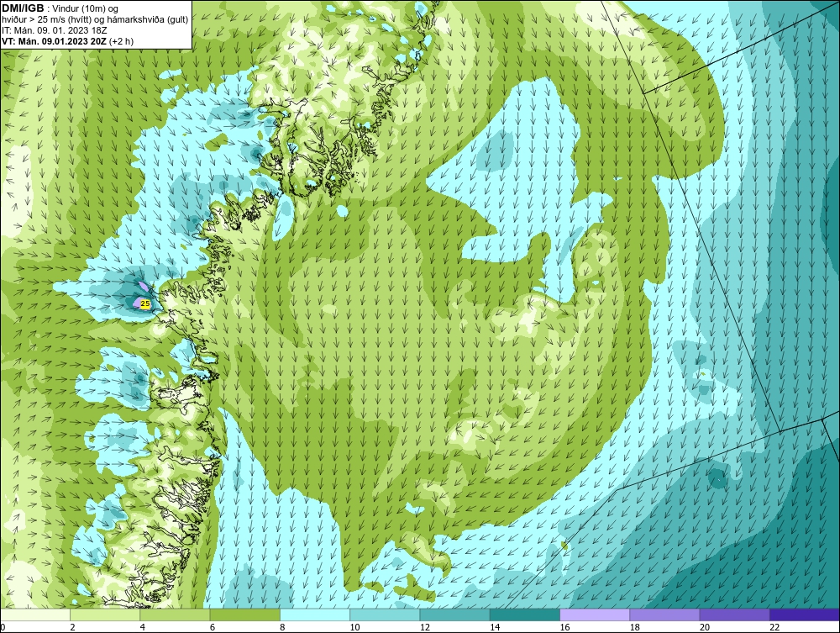Click the IT initial time line
This screenshot has height=633, width=840.
(x=54, y=30)
